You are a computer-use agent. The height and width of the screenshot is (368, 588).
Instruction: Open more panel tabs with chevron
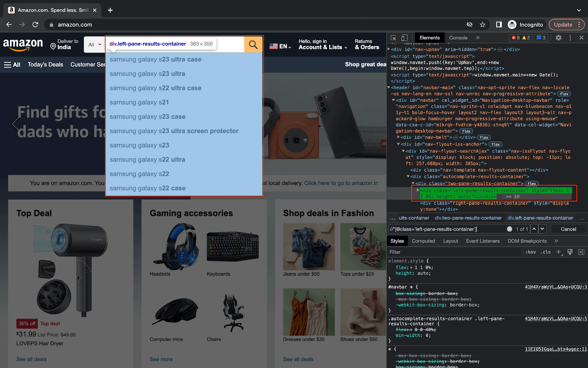pos(478,38)
